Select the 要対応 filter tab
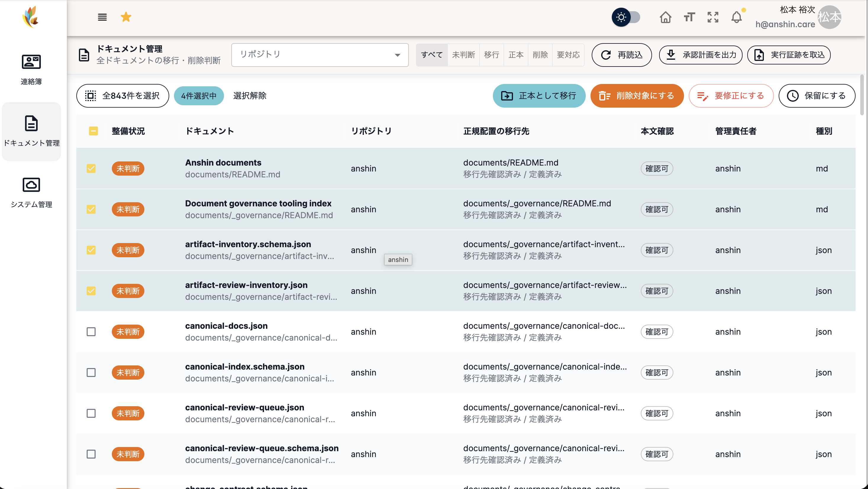868x489 pixels. (x=568, y=55)
